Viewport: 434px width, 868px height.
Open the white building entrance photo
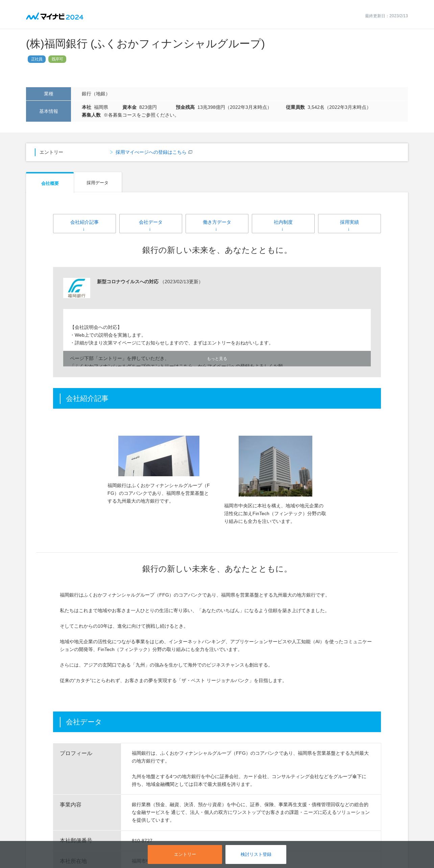159,456
